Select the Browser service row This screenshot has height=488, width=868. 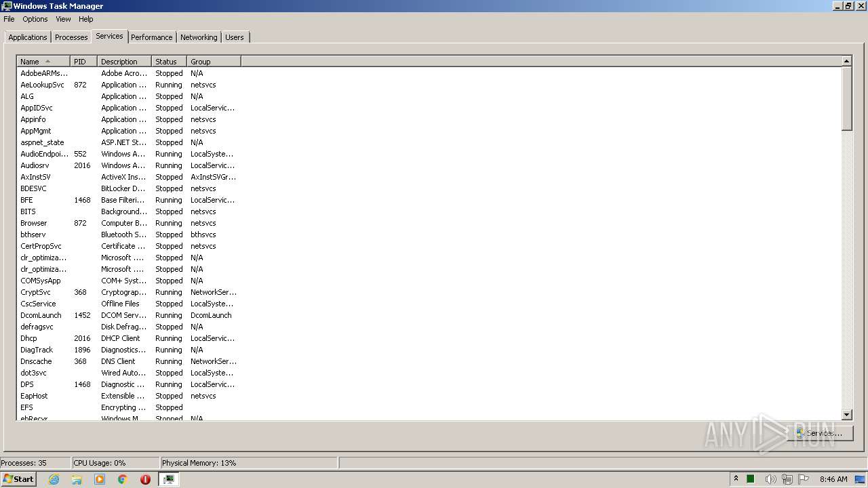[129, 223]
